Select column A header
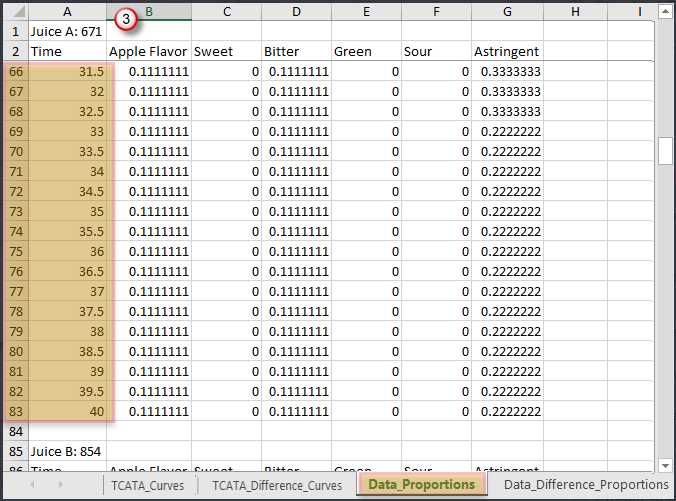676x501 pixels. [67, 12]
